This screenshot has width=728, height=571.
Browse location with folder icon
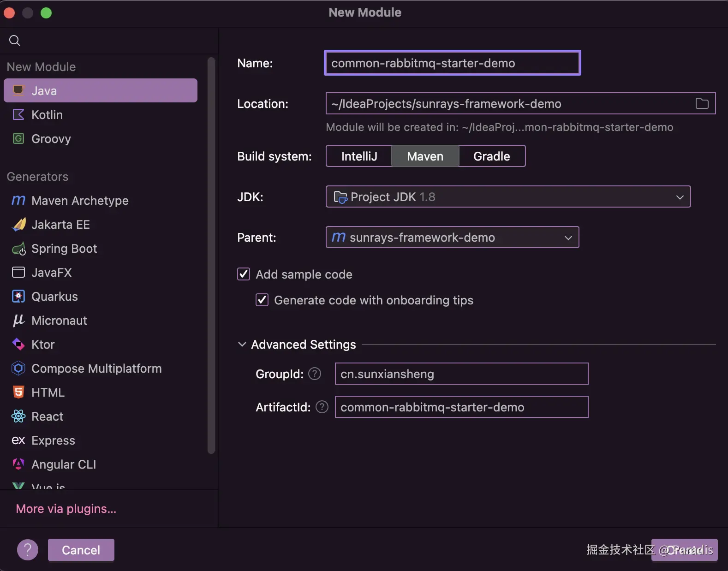702,103
